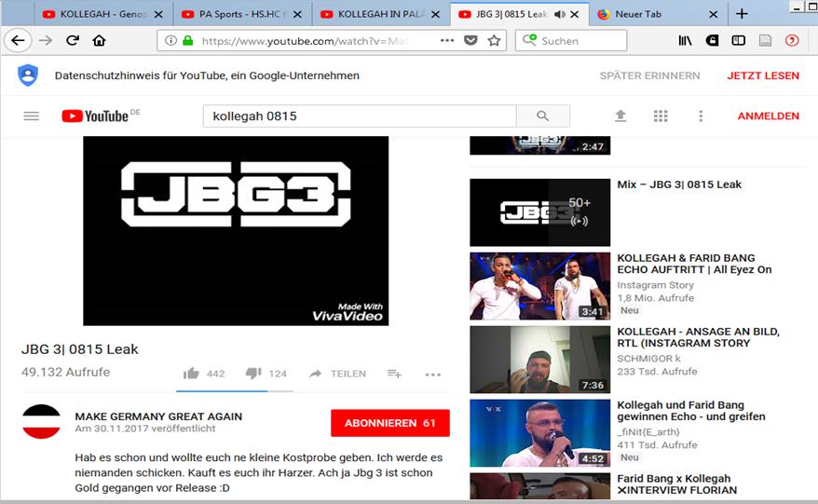Close the Neuer Tab tab
The image size is (818, 504).
click(x=713, y=14)
